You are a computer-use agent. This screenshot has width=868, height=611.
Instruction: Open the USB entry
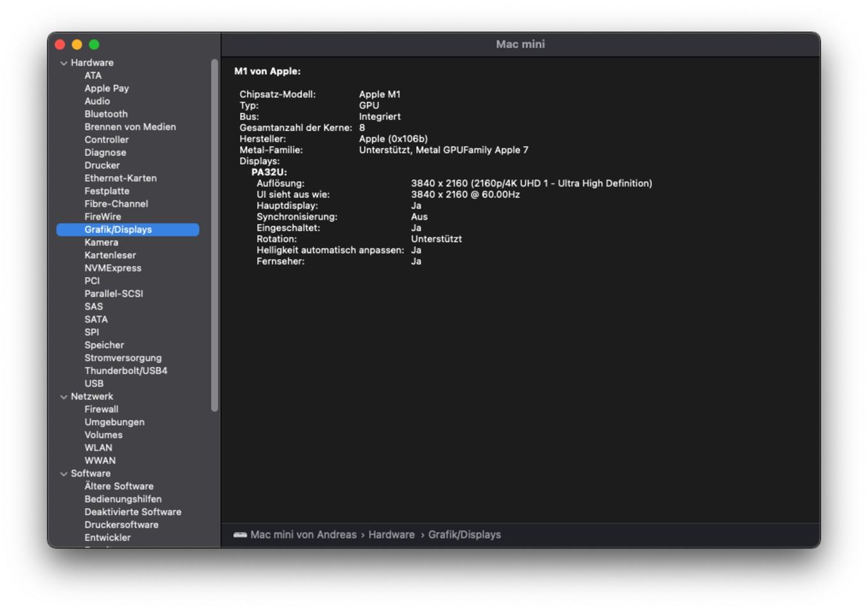tap(94, 383)
